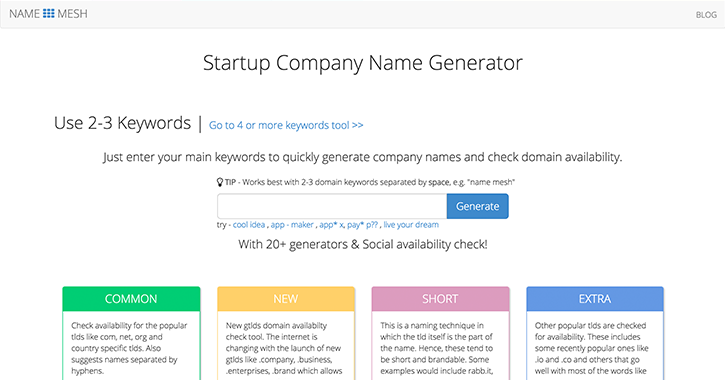Select the green COMMON category header
725x380 pixels.
click(131, 299)
